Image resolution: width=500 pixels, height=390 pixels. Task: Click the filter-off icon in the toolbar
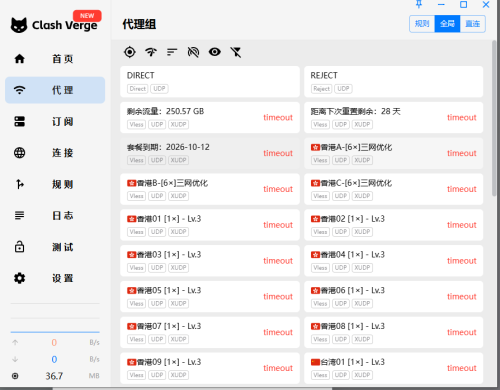pyautogui.click(x=236, y=52)
